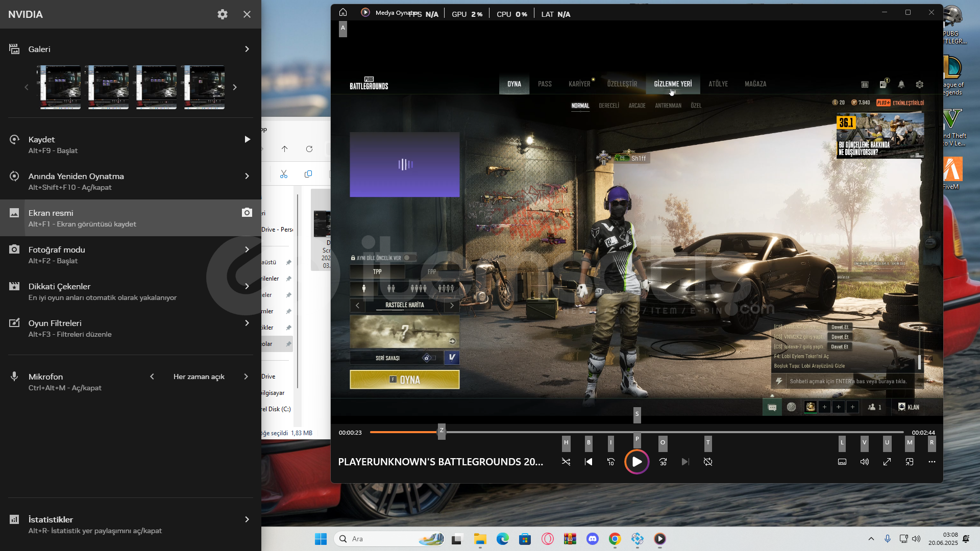
Task: Skip forward 30 seconds
Action: click(x=663, y=462)
